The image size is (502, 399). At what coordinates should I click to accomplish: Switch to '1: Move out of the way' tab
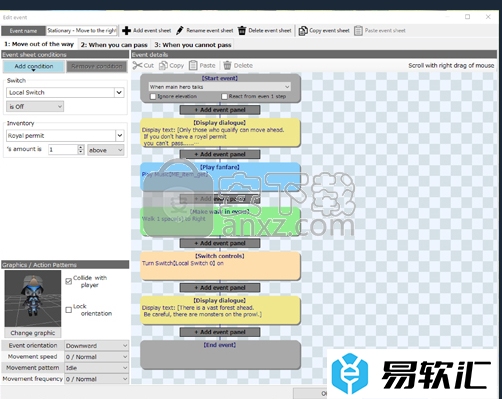pos(39,44)
